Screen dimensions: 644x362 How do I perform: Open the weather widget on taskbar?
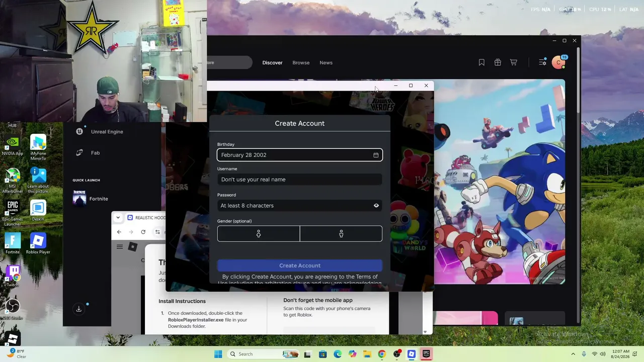(16, 354)
